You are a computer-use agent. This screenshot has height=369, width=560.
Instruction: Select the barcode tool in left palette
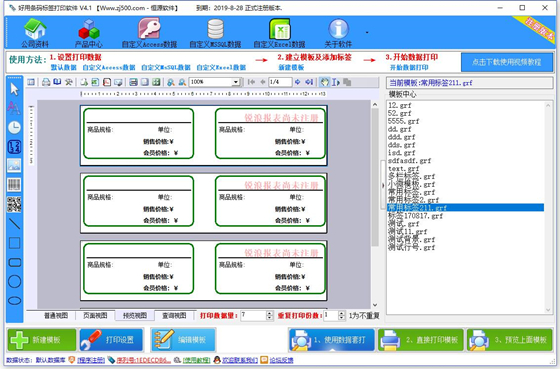point(14,185)
